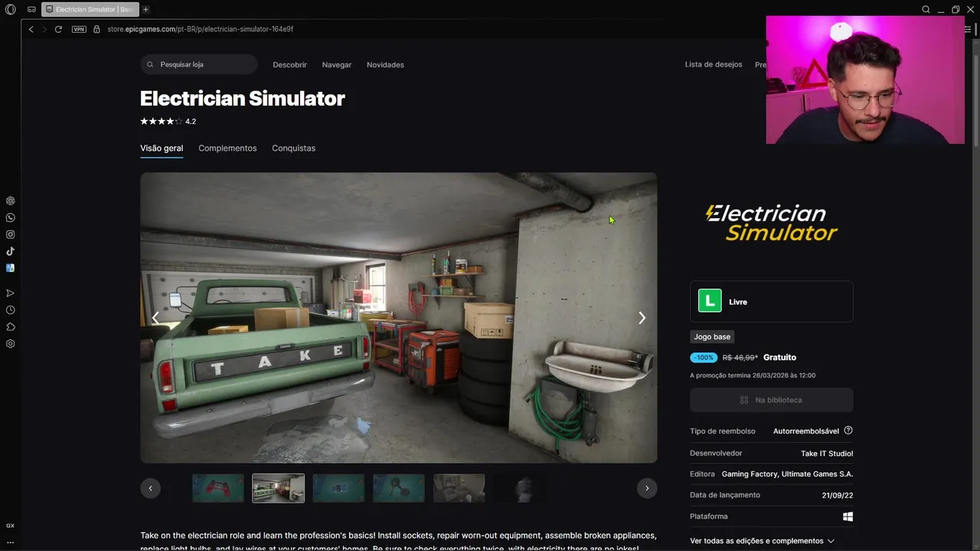Click the Jogo base label

[x=712, y=337]
